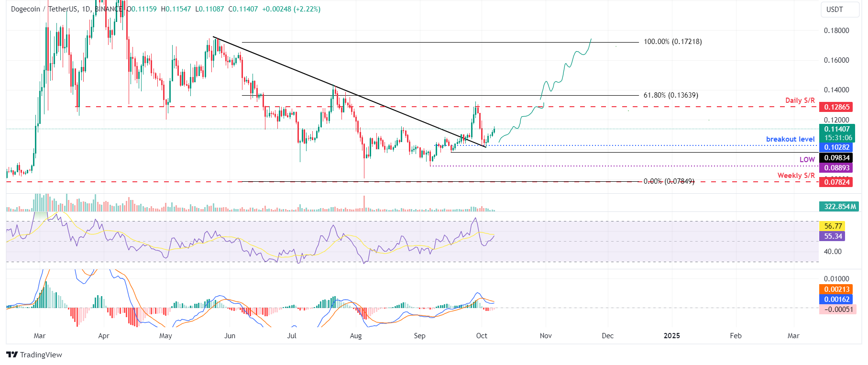Click the yellow 56.77 RSI value tag
The image size is (868, 365).
833,226
